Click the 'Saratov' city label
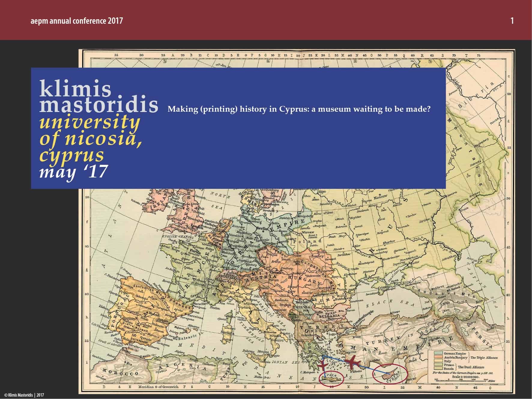 point(425,221)
